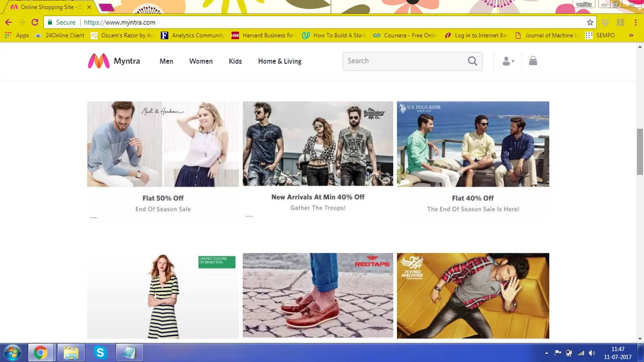Screen dimensions: 644x362
Task: Open the user profile dropdown icon
Action: click(508, 61)
